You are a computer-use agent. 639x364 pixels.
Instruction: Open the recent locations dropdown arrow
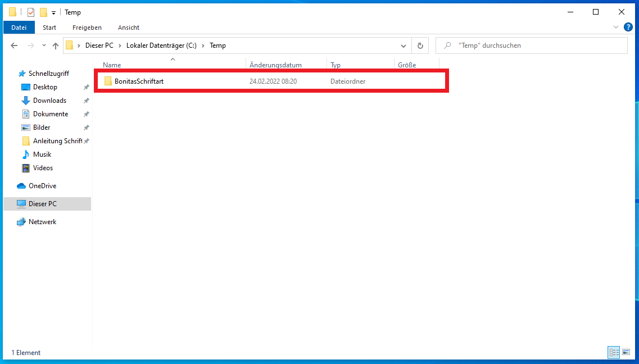[x=44, y=46]
